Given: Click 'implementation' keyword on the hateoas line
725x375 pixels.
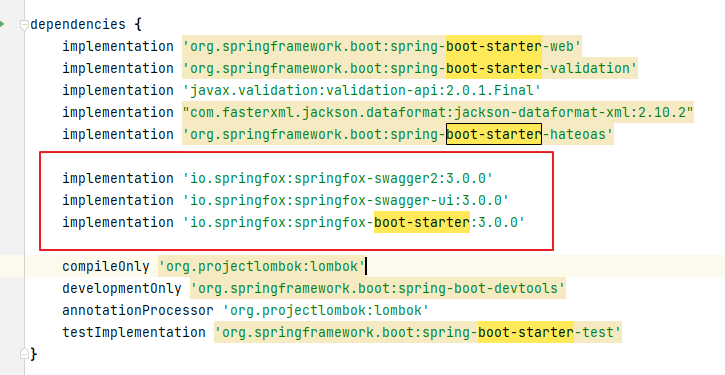Looking at the screenshot, I should click(x=118, y=135).
